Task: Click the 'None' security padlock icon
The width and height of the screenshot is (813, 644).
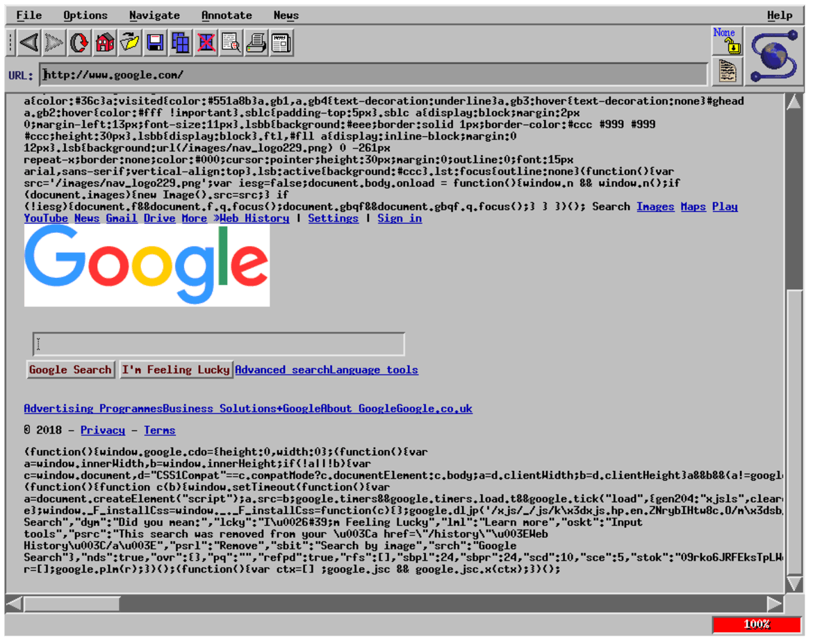Action: (727, 41)
